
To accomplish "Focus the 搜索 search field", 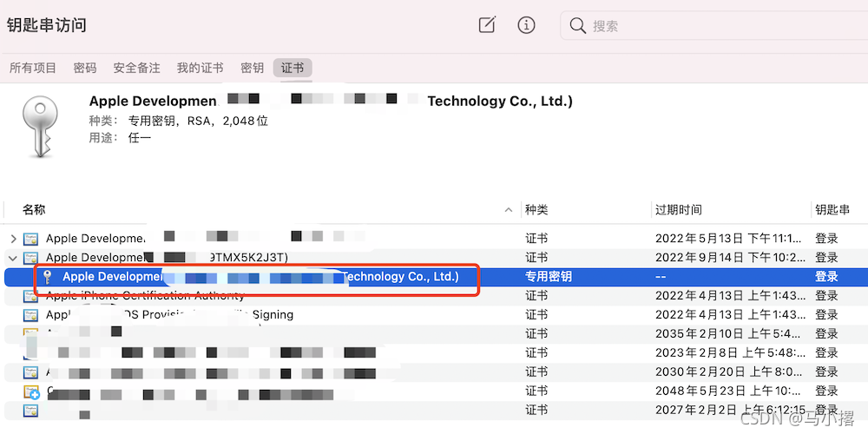I will (x=714, y=25).
